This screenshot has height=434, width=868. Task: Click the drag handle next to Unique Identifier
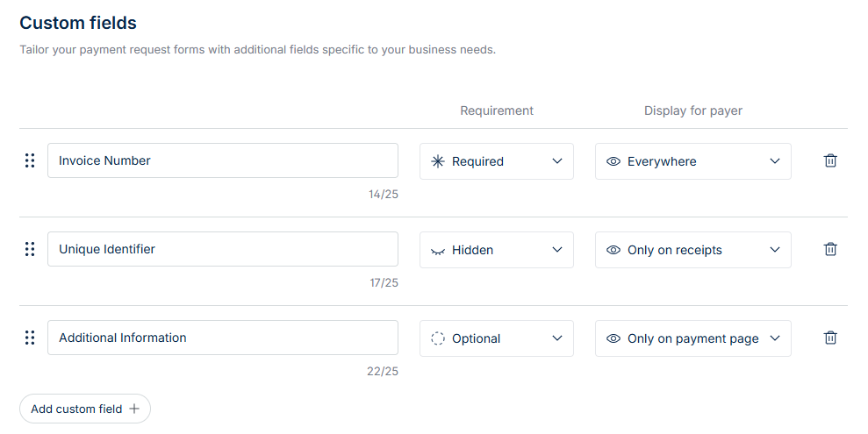coord(30,249)
